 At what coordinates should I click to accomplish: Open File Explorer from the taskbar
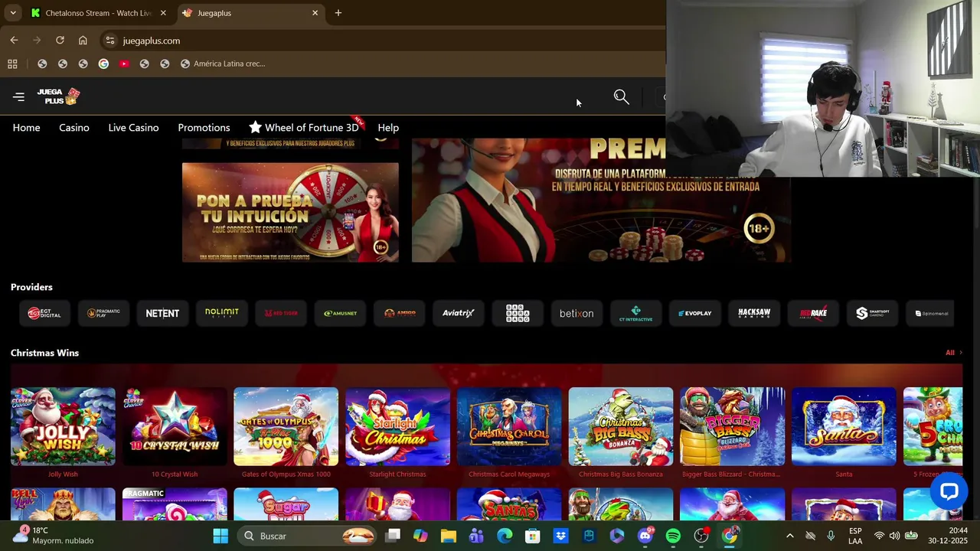pyautogui.click(x=448, y=536)
